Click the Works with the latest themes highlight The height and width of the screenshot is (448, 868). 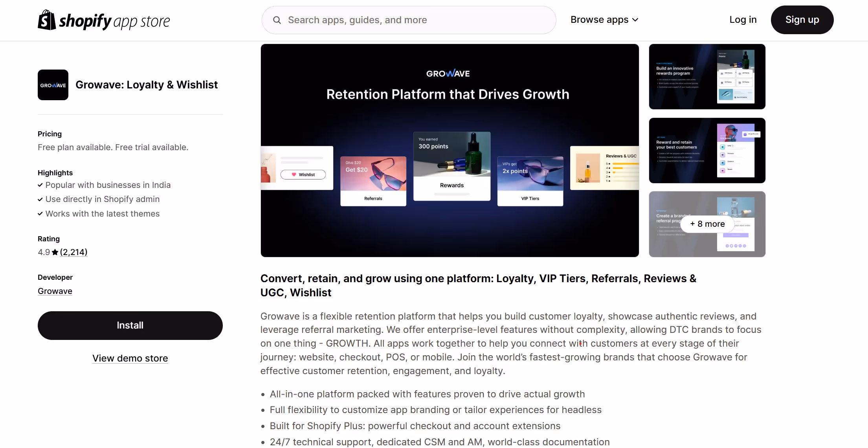point(103,214)
